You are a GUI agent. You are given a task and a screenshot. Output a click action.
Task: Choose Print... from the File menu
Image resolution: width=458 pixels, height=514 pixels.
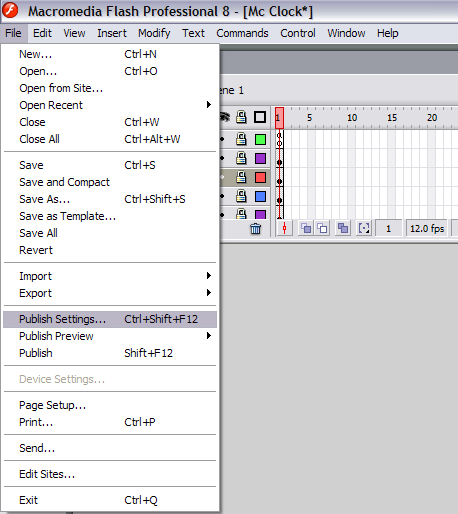pos(110,422)
